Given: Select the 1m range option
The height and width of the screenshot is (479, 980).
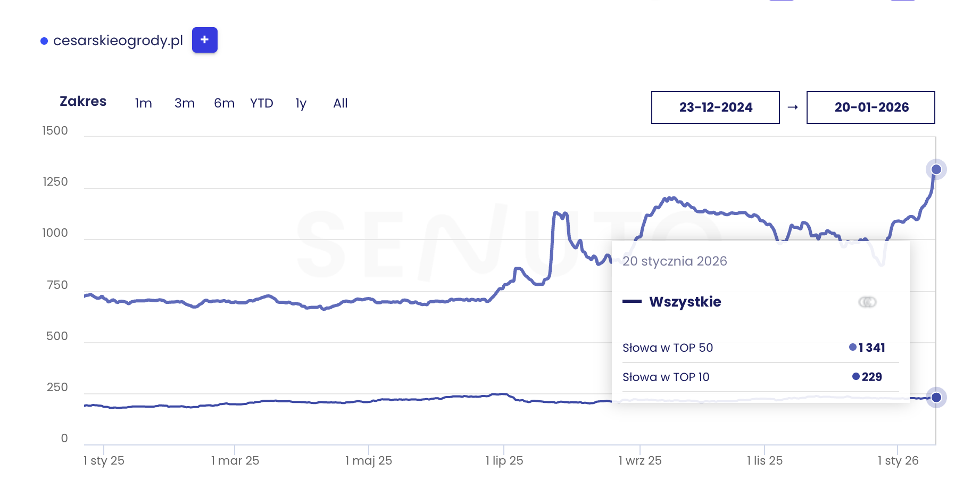Looking at the screenshot, I should [x=143, y=103].
